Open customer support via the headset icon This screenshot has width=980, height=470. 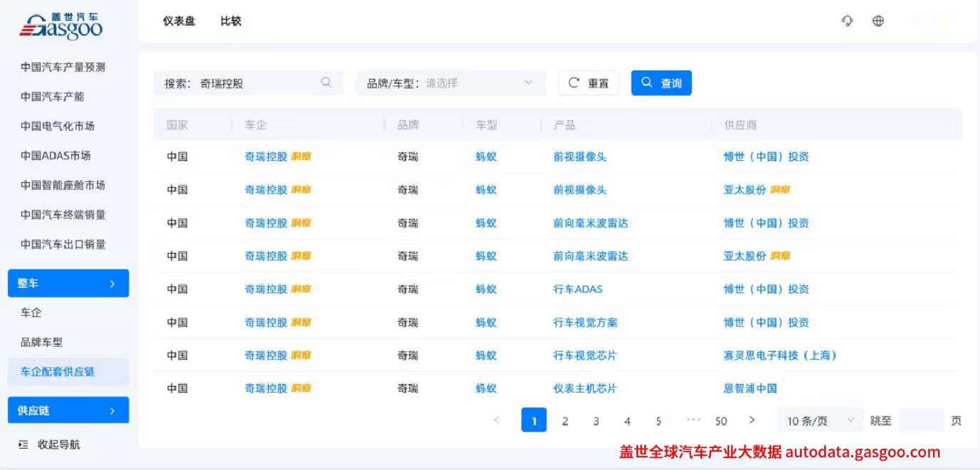(x=846, y=21)
